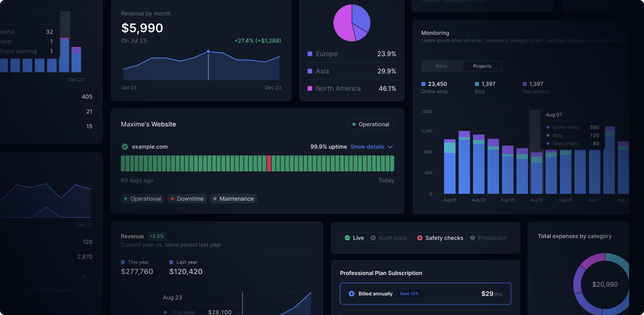The image size is (644, 315).
Task: Toggle the Maintenance legend filter
Action: pos(234,199)
